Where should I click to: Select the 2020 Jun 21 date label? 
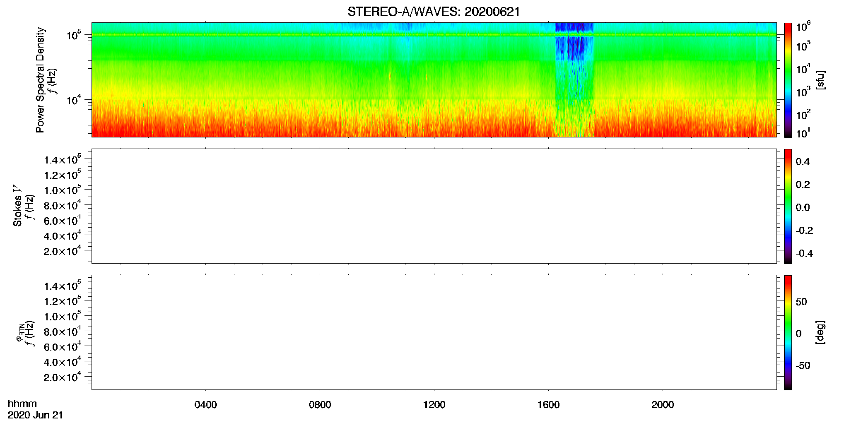36,415
